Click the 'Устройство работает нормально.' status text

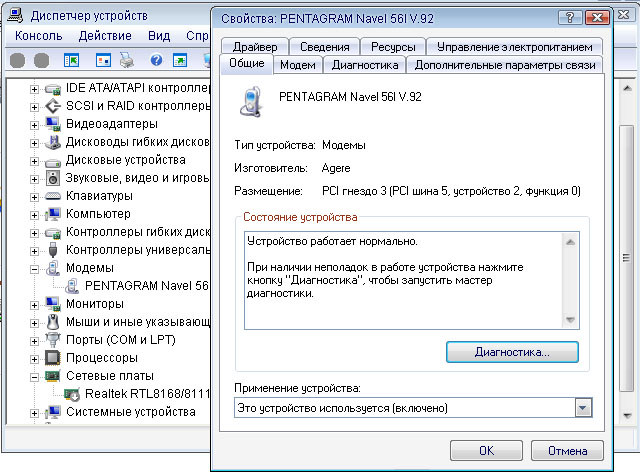[332, 241]
